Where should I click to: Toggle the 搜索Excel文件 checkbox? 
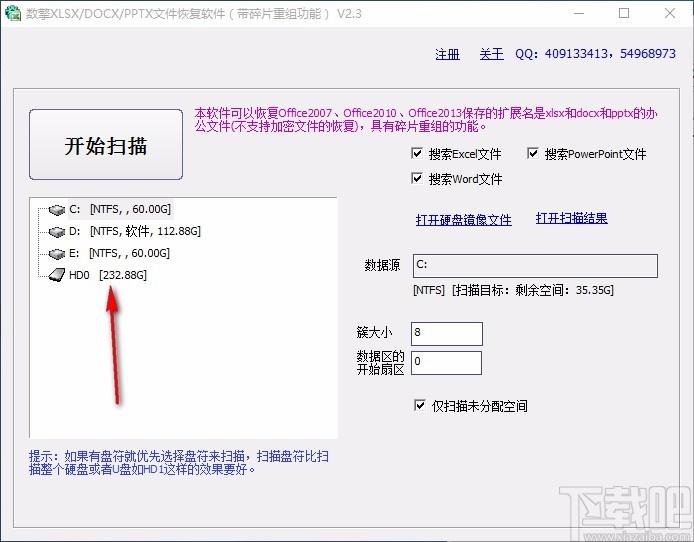pos(417,154)
